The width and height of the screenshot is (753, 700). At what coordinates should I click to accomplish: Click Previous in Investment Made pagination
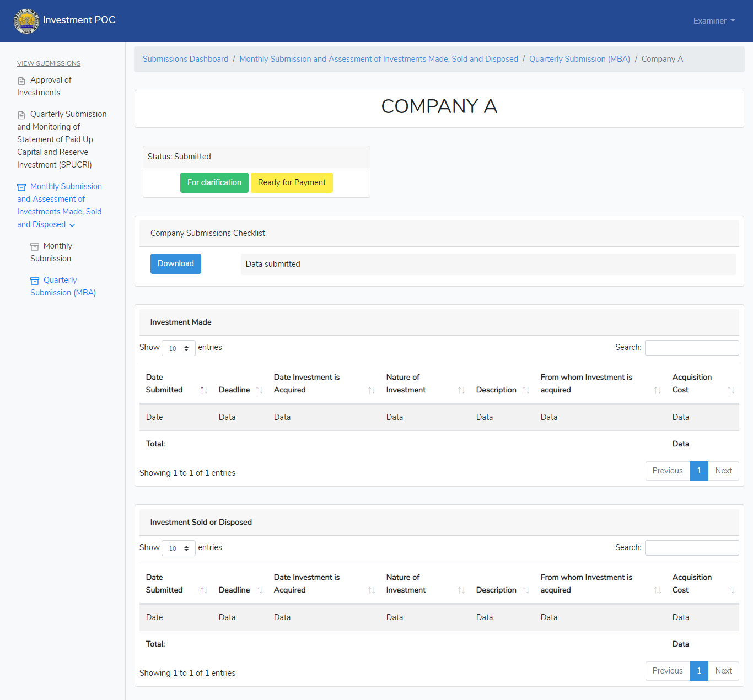pos(668,471)
